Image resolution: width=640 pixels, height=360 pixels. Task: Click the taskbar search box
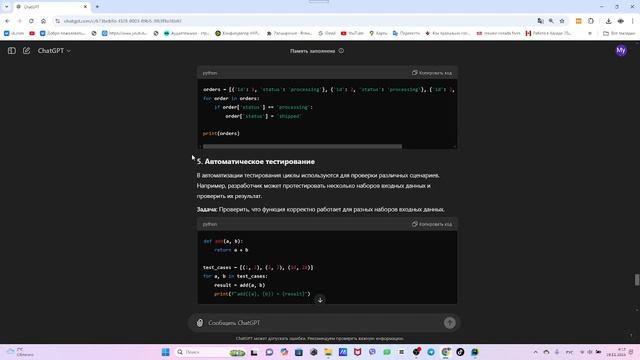click(210, 352)
